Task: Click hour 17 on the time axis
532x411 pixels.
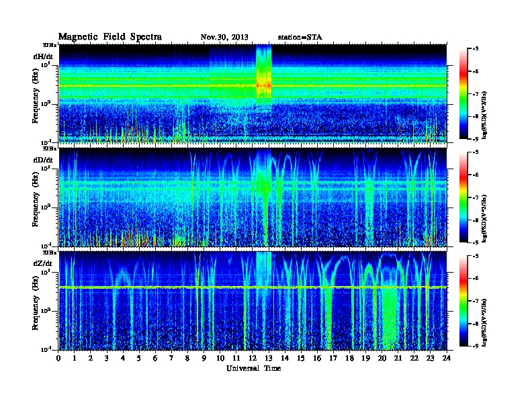Action: [333, 359]
